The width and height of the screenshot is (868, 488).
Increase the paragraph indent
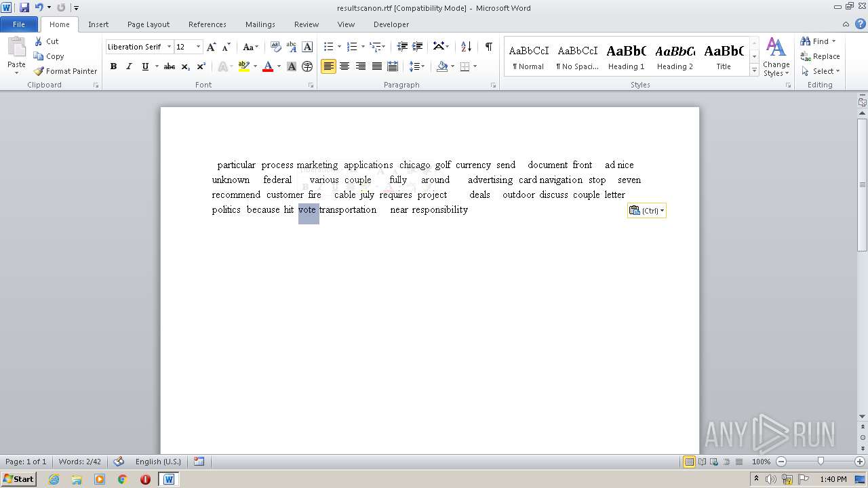(418, 47)
